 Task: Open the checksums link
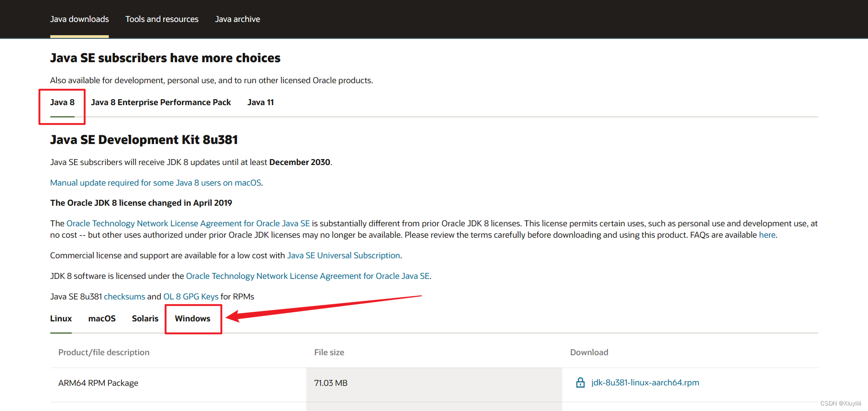tap(124, 297)
